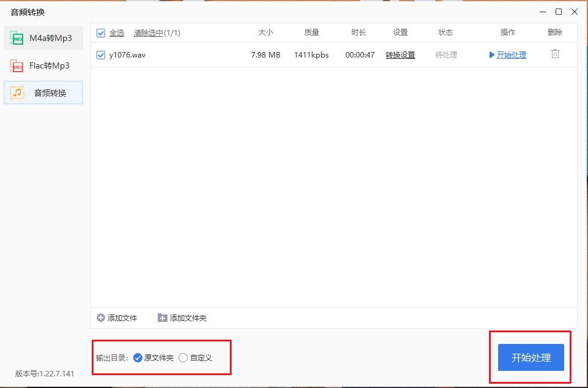Click the M4a转Mp3 sidebar icon
This screenshot has height=388, width=588.
[17, 39]
